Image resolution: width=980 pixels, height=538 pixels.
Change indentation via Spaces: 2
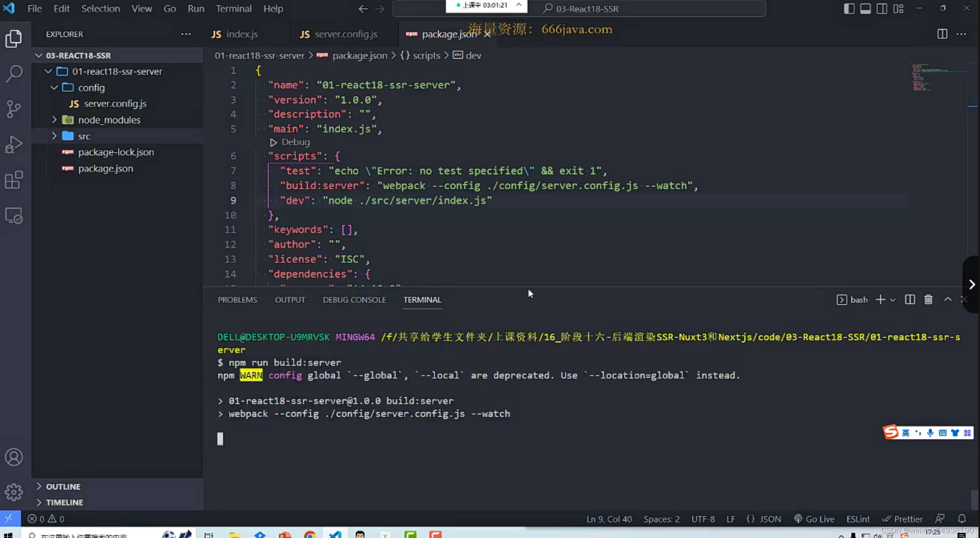(x=661, y=519)
